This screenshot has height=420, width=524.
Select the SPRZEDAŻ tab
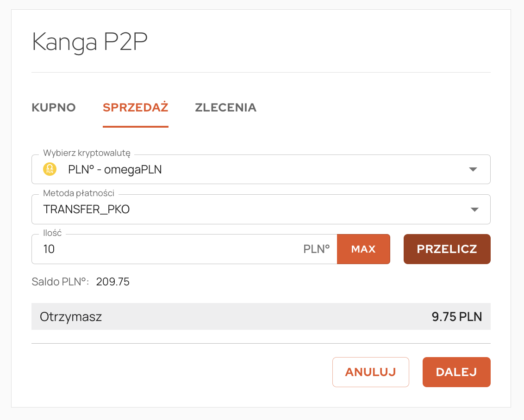click(135, 108)
